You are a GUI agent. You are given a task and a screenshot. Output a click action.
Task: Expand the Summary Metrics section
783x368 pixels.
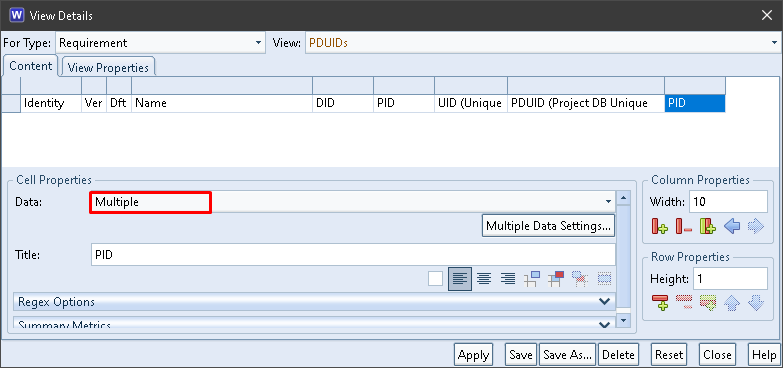pos(314,324)
